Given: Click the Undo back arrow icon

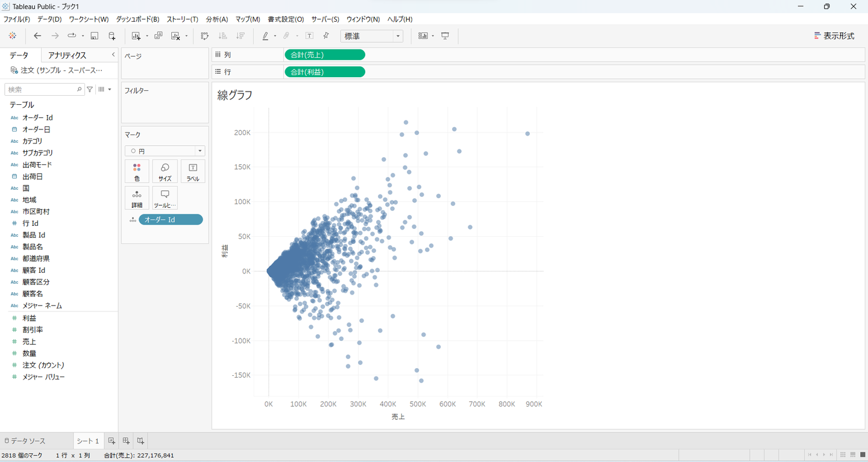Looking at the screenshot, I should click(x=37, y=36).
